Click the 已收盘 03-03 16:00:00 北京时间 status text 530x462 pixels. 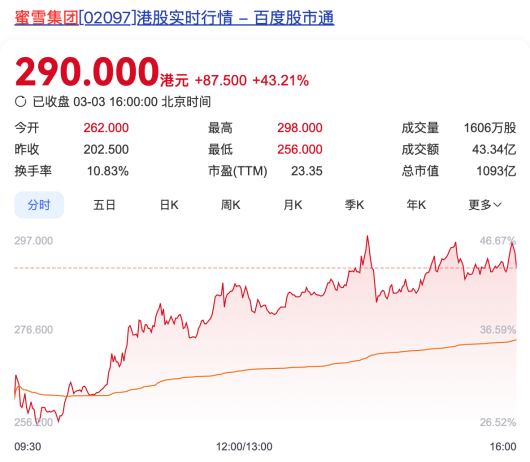pos(122,101)
